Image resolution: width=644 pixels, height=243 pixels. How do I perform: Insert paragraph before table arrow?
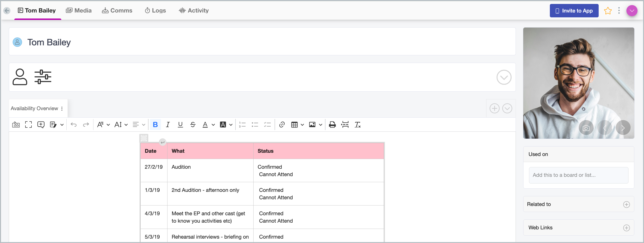[162, 142]
